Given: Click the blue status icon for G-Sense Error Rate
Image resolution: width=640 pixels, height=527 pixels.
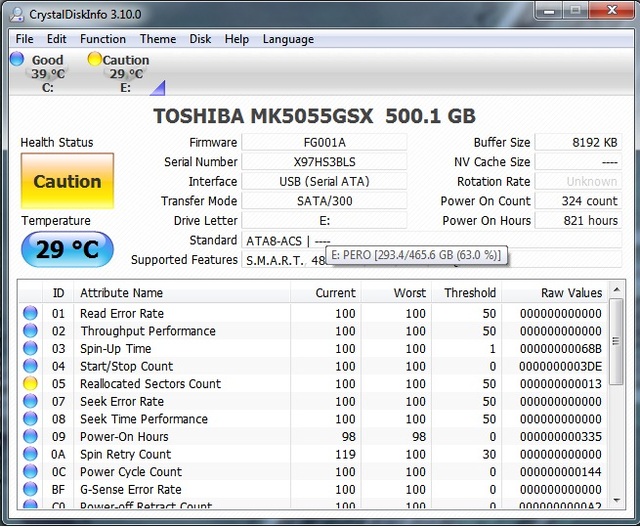Looking at the screenshot, I should (30, 489).
